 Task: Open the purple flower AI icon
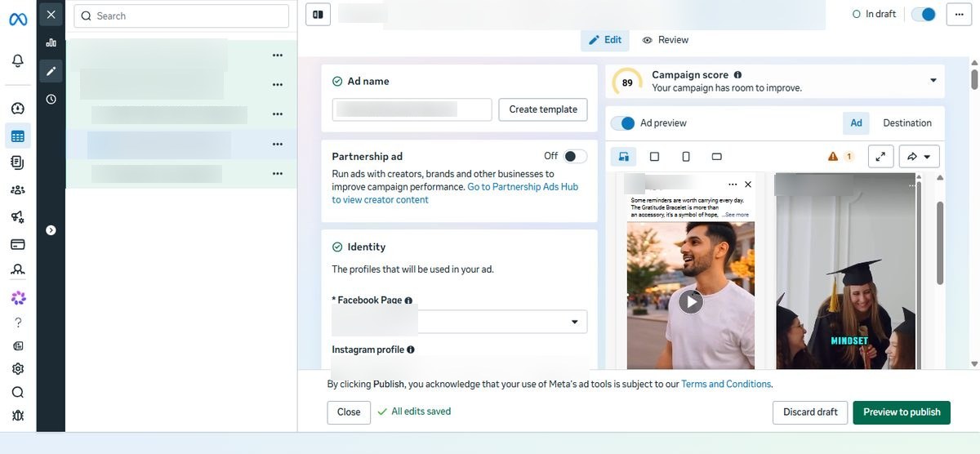click(x=18, y=297)
